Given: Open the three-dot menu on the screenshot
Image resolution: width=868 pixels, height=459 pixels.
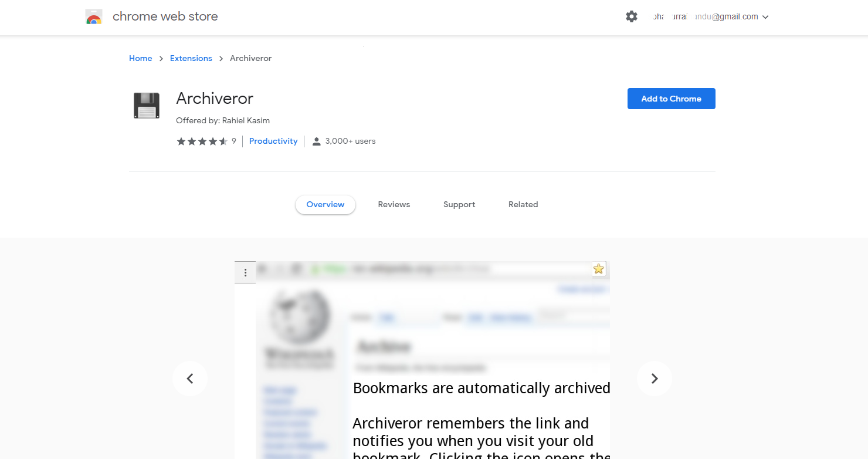Looking at the screenshot, I should click(x=245, y=272).
